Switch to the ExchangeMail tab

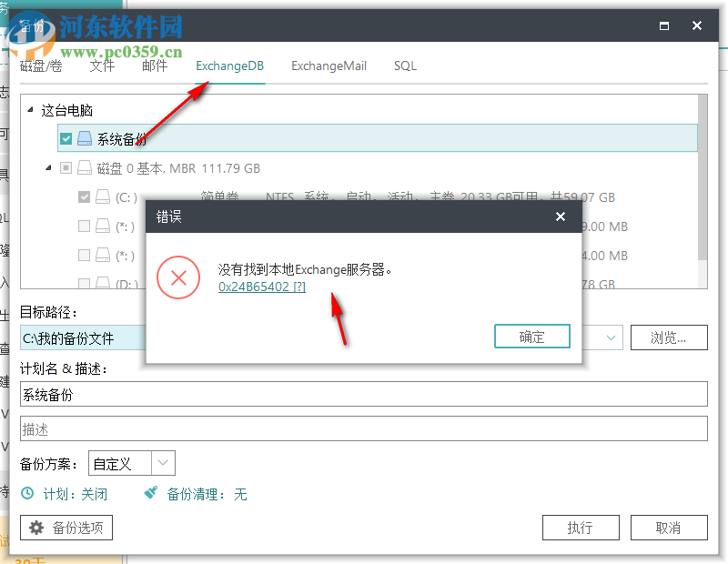(329, 65)
